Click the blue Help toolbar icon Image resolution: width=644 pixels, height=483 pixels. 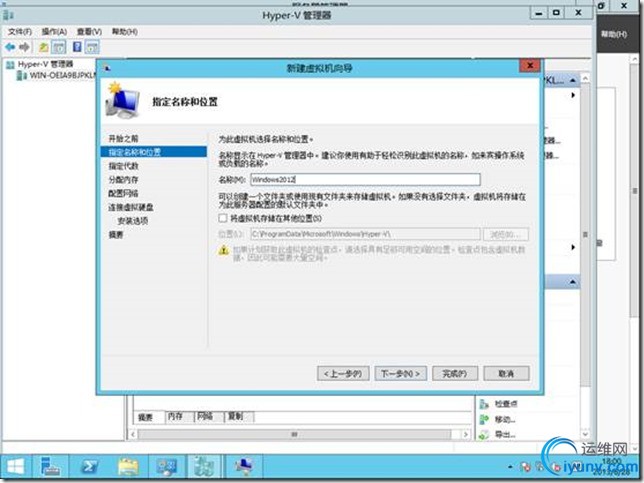click(77, 47)
